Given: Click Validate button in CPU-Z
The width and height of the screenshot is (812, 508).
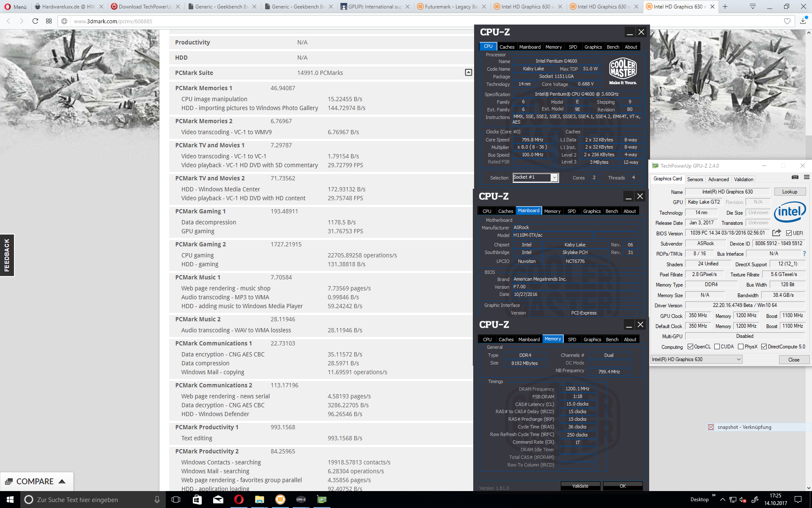Looking at the screenshot, I should point(580,486).
